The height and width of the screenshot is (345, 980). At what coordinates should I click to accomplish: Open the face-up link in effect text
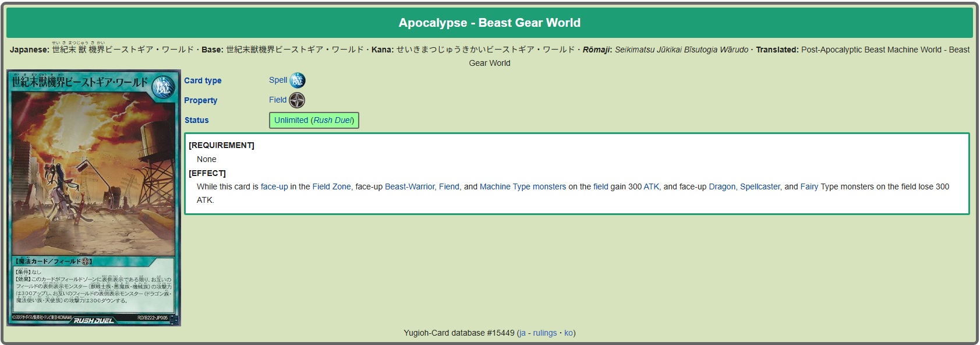[x=274, y=186]
